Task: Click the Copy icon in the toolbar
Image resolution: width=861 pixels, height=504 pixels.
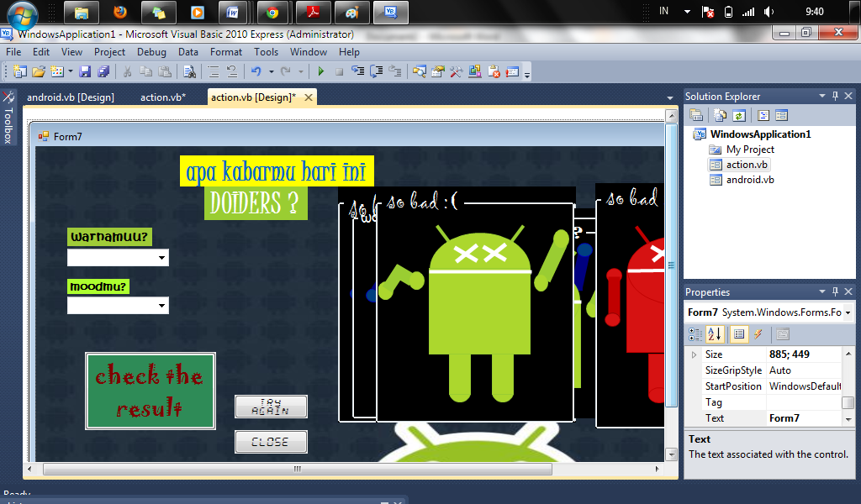Action: coord(146,71)
